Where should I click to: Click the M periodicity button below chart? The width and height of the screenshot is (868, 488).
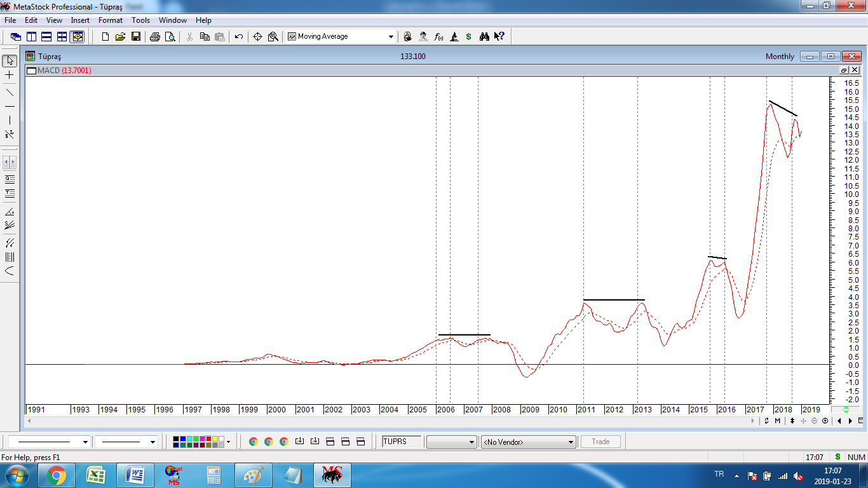(x=778, y=421)
